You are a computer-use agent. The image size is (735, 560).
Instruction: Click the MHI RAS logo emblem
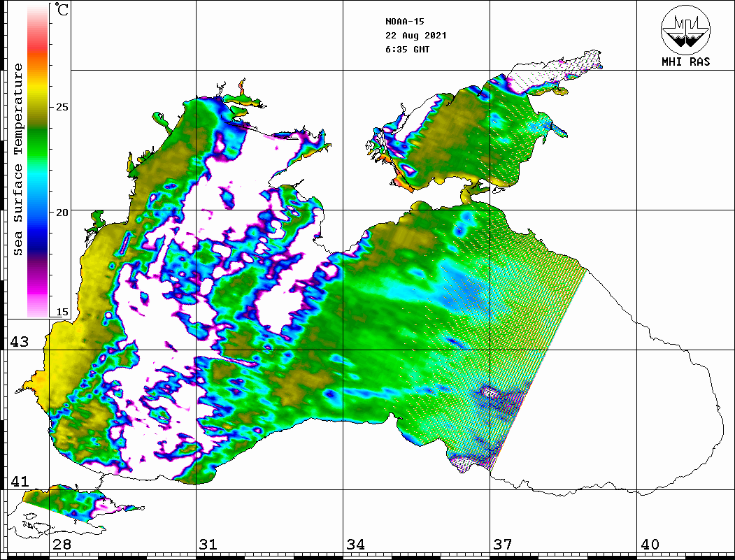click(685, 29)
